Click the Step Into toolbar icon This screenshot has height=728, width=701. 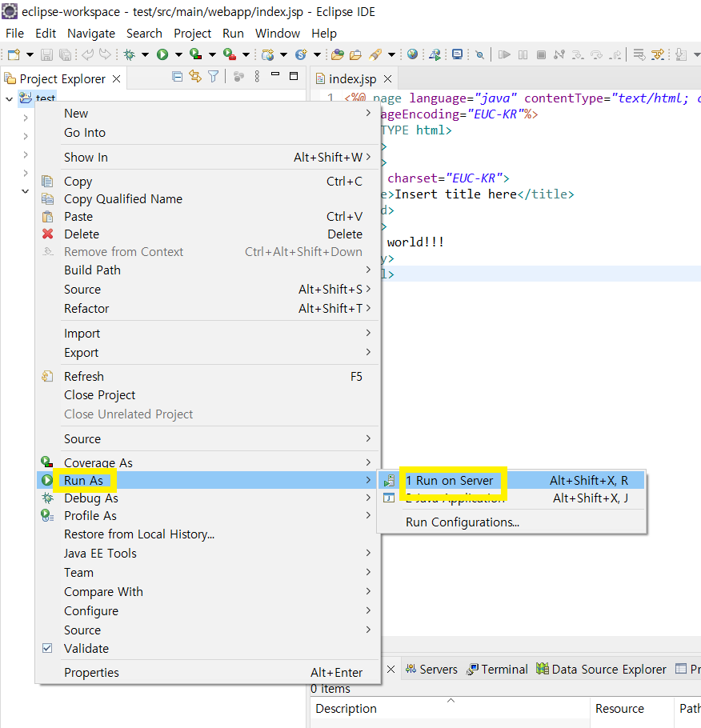[x=578, y=54]
